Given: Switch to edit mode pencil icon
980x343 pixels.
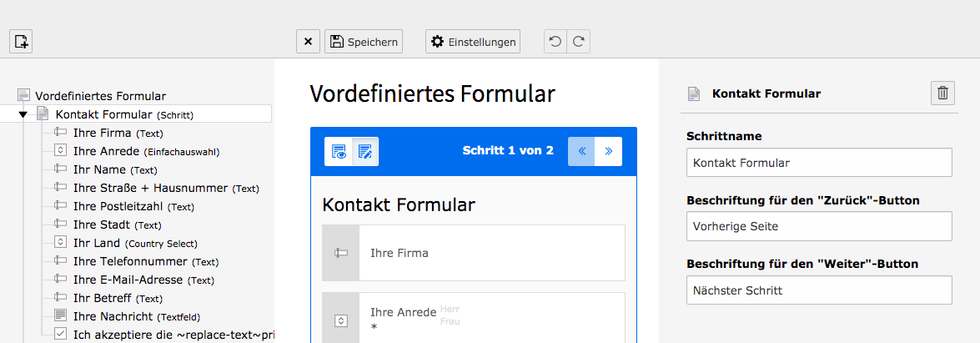Looking at the screenshot, I should (x=365, y=151).
